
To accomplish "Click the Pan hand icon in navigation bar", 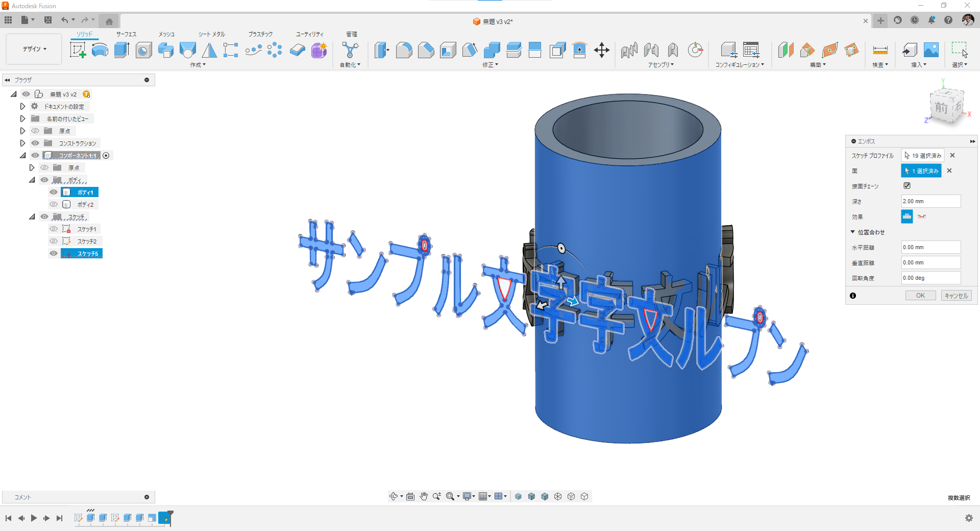I will 424,496.
